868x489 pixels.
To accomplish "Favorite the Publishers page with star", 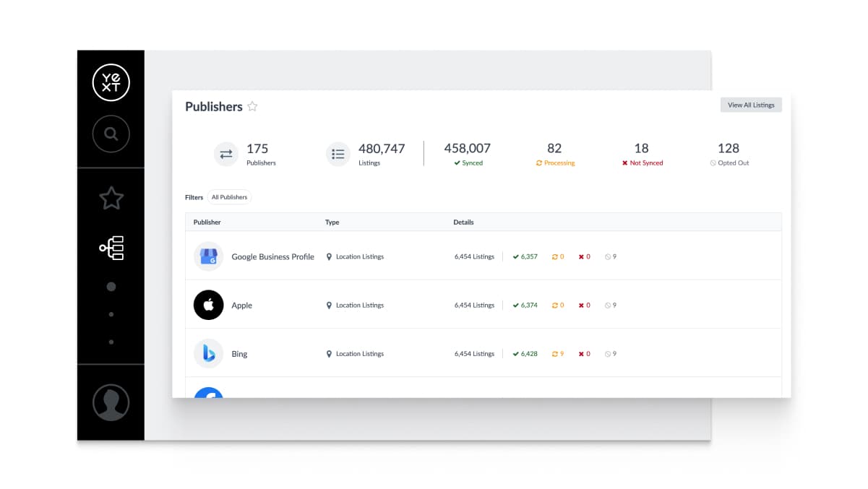I will [x=252, y=106].
